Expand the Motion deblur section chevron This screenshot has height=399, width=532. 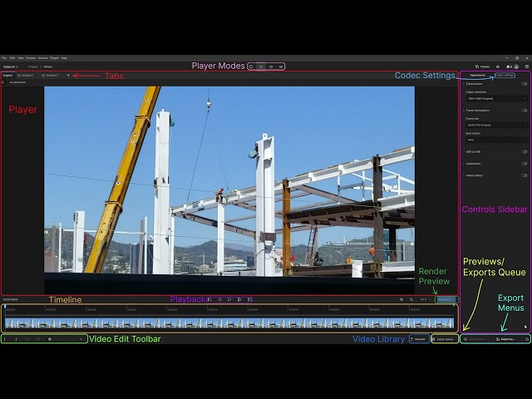[464, 175]
